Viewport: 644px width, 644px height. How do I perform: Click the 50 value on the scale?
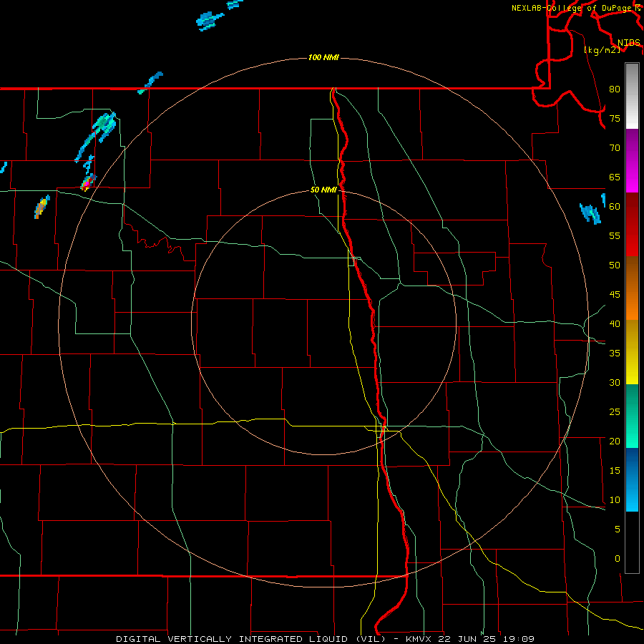[x=615, y=265]
